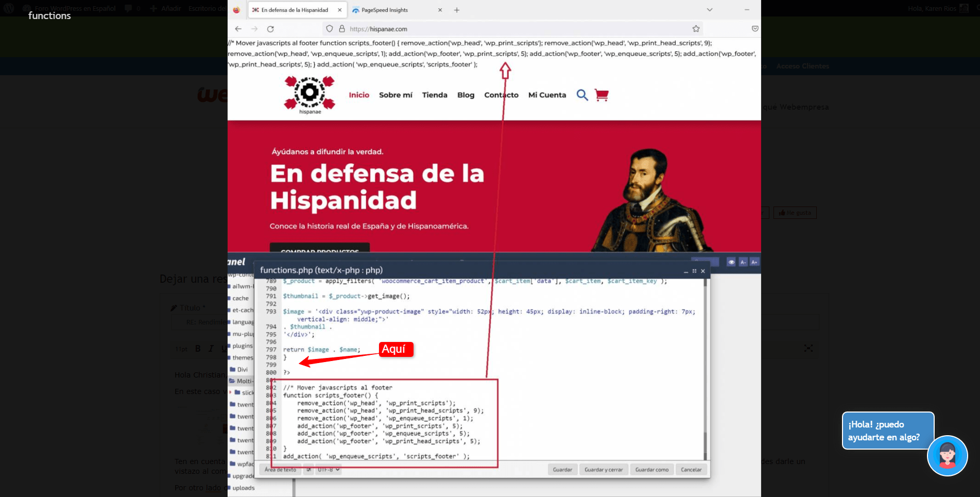Select the mu-plugins folder in the tree

(x=242, y=334)
